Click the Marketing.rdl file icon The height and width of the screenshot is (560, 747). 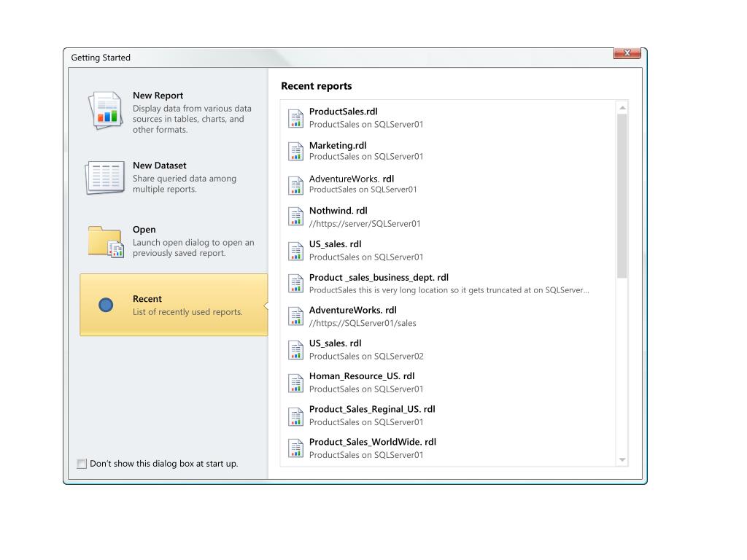[296, 152]
